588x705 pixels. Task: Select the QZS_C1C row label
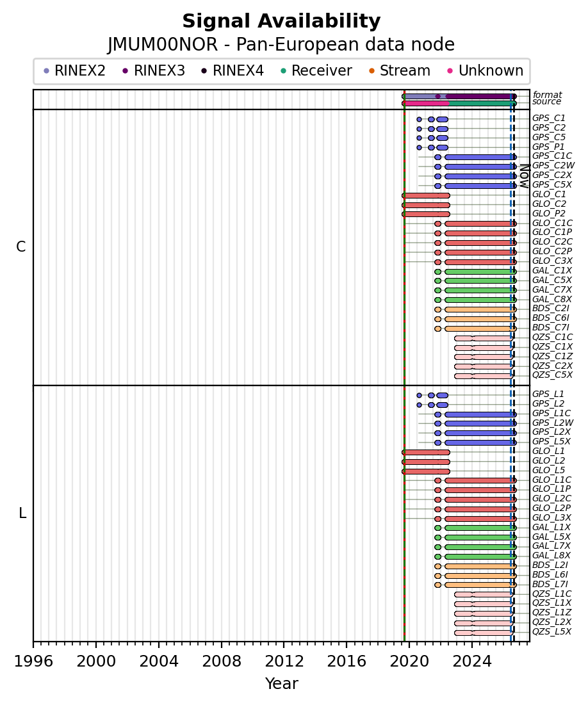pyautogui.click(x=553, y=337)
